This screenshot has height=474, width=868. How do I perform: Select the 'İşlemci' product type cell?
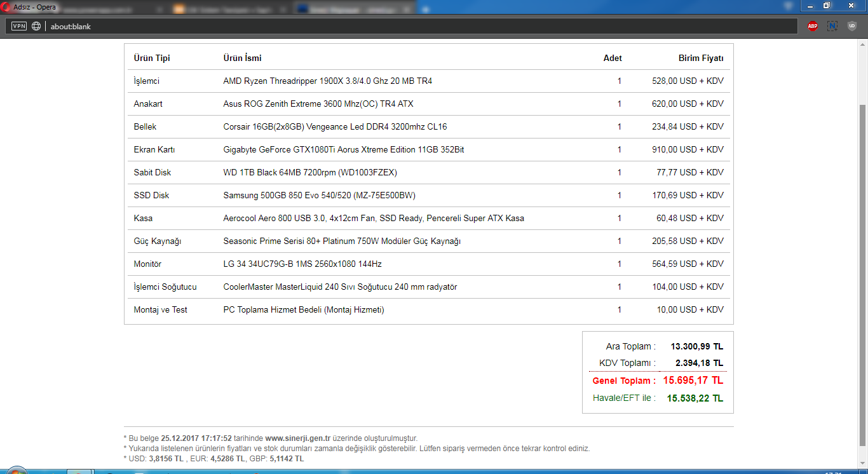click(146, 81)
